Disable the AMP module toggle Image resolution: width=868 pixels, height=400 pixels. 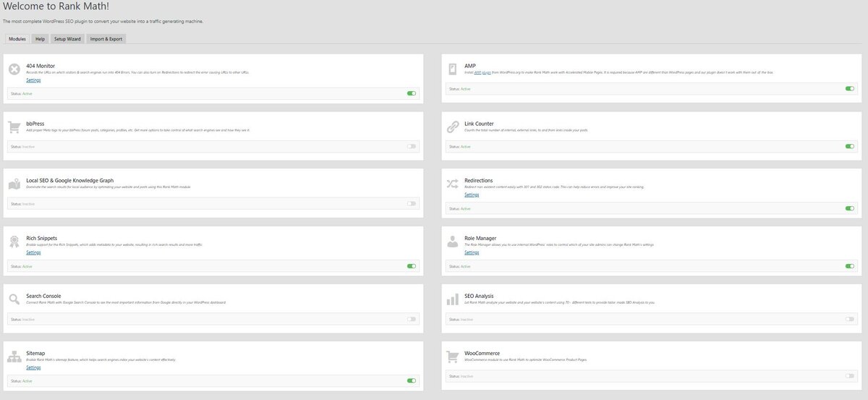(x=850, y=88)
